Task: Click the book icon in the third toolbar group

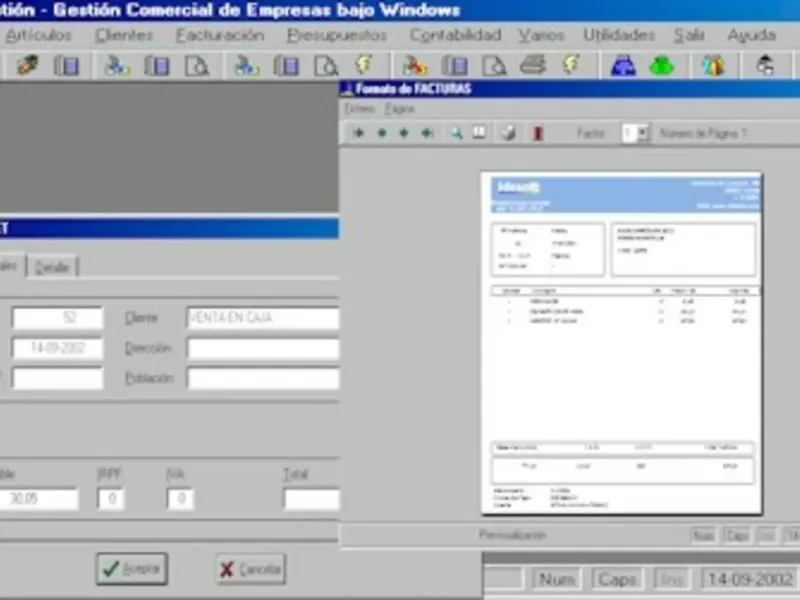Action: (286, 66)
